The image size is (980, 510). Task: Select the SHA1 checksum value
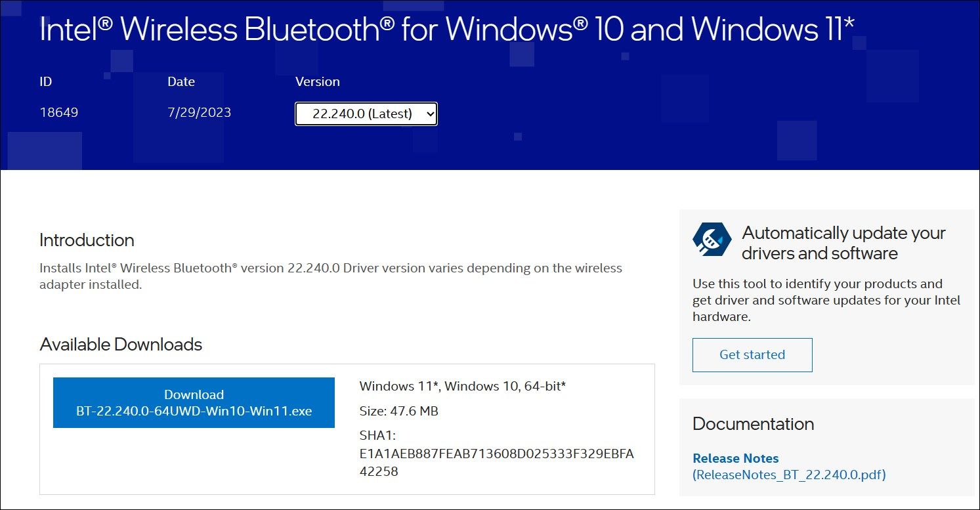point(496,454)
